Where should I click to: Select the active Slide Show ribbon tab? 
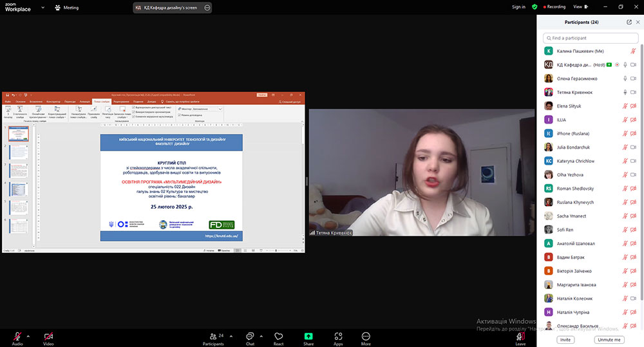coord(102,102)
